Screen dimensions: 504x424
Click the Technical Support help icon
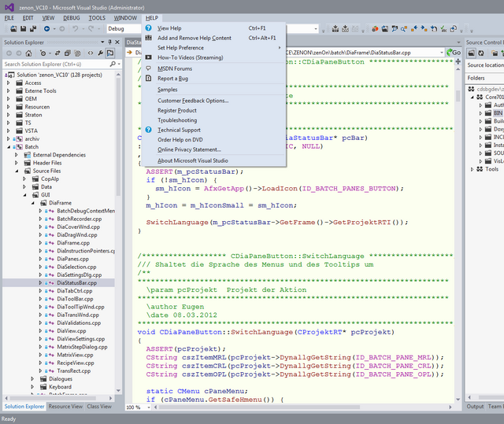149,130
